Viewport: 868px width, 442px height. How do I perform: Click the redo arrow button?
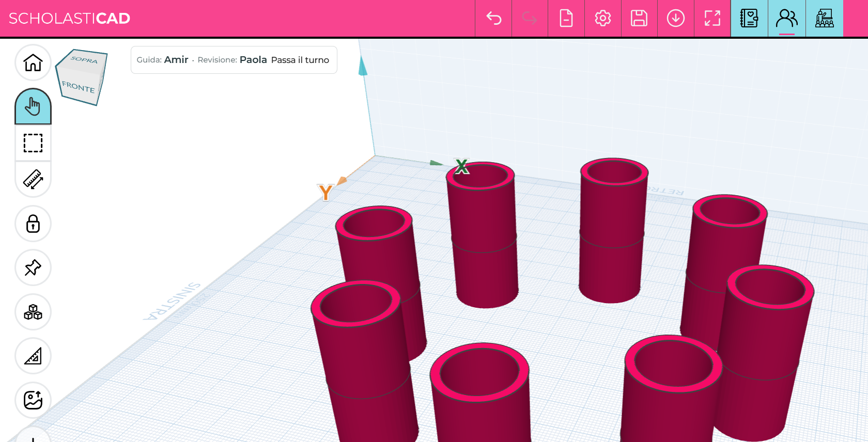530,19
